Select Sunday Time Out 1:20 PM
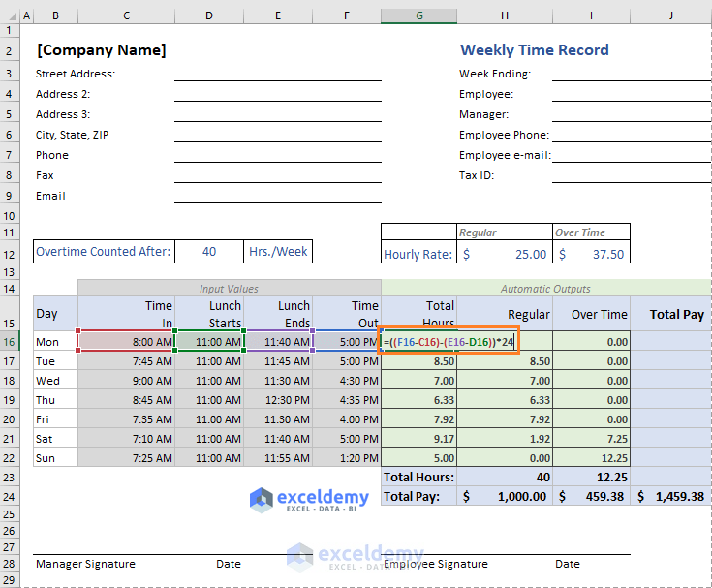This screenshot has height=588, width=712. (347, 458)
